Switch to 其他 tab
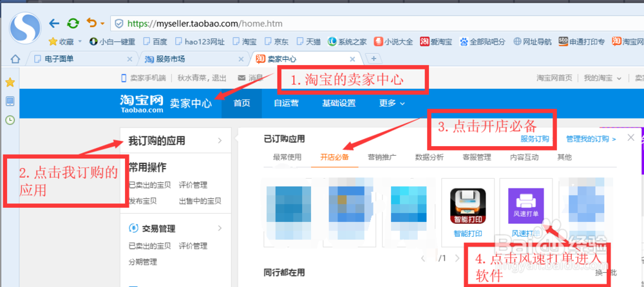The width and height of the screenshot is (644, 287). tap(564, 157)
